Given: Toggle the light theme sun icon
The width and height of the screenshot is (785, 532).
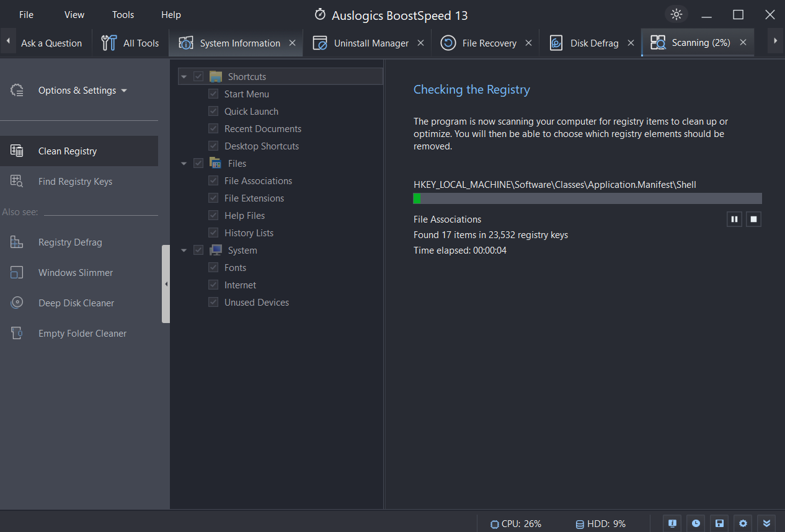Looking at the screenshot, I should point(676,14).
